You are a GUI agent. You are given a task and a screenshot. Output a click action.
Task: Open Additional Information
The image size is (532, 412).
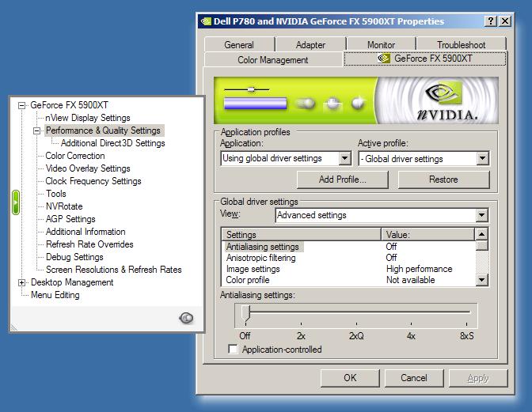point(85,232)
